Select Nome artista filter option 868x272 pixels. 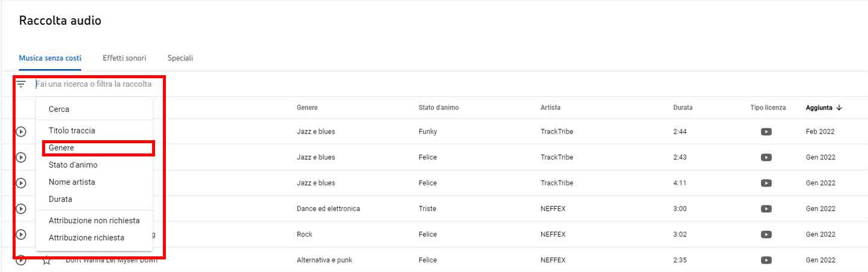tap(72, 182)
